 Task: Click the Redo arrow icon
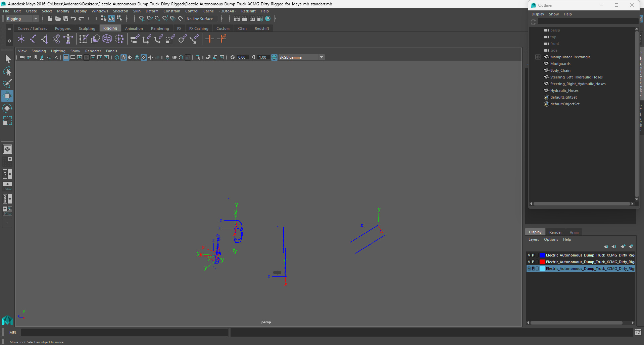[81, 19]
